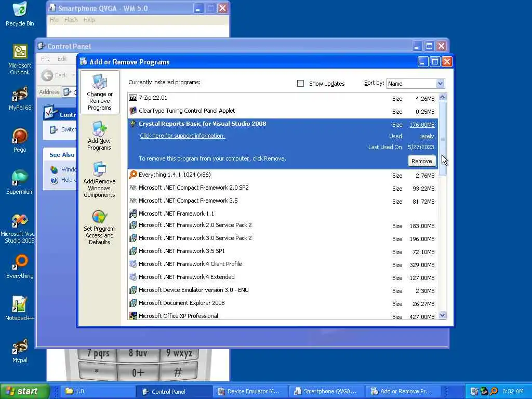This screenshot has width=532, height=399.
Task: Switch to Smartphone QVGA taskbar button
Action: click(x=327, y=392)
